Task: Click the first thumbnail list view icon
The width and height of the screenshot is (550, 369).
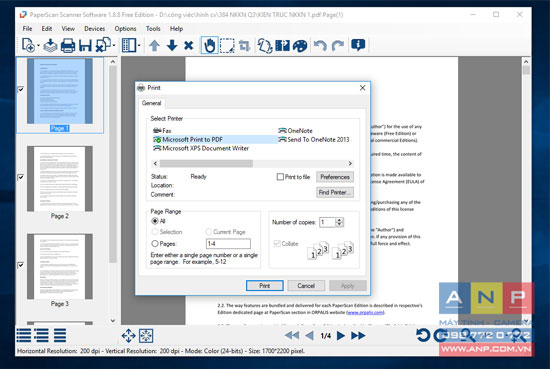Action: [24, 335]
